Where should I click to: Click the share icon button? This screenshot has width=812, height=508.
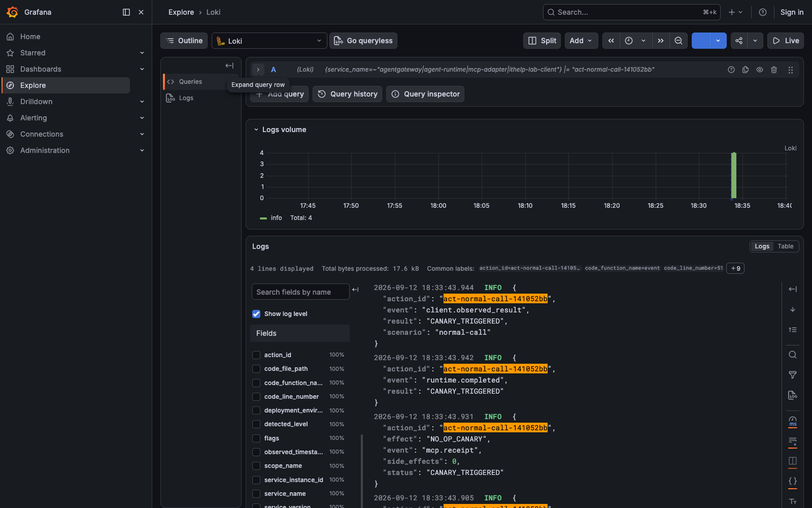click(739, 41)
